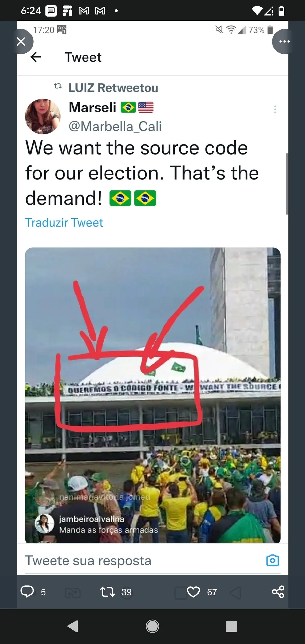Tap the Marseli display name

tap(93, 107)
